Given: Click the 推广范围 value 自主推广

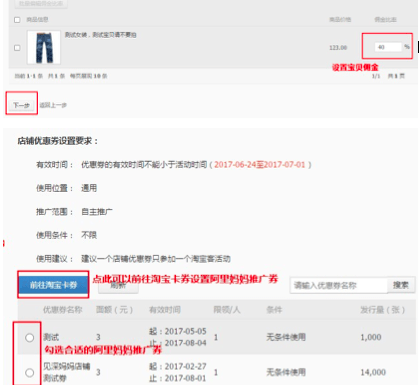Looking at the screenshot, I should coord(97,212).
